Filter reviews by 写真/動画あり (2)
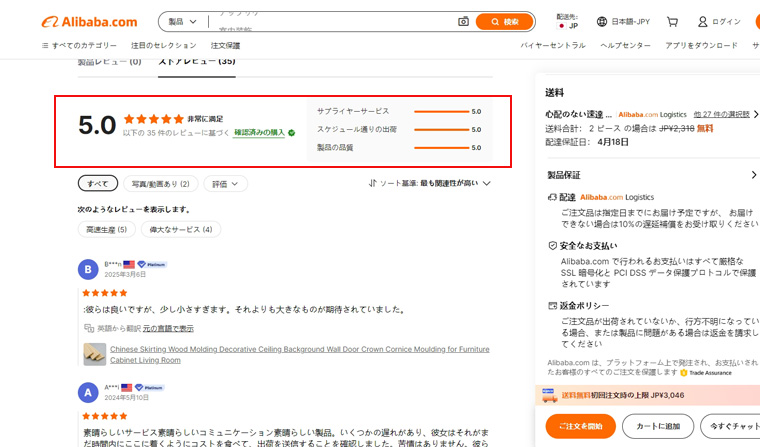 pyautogui.click(x=160, y=183)
